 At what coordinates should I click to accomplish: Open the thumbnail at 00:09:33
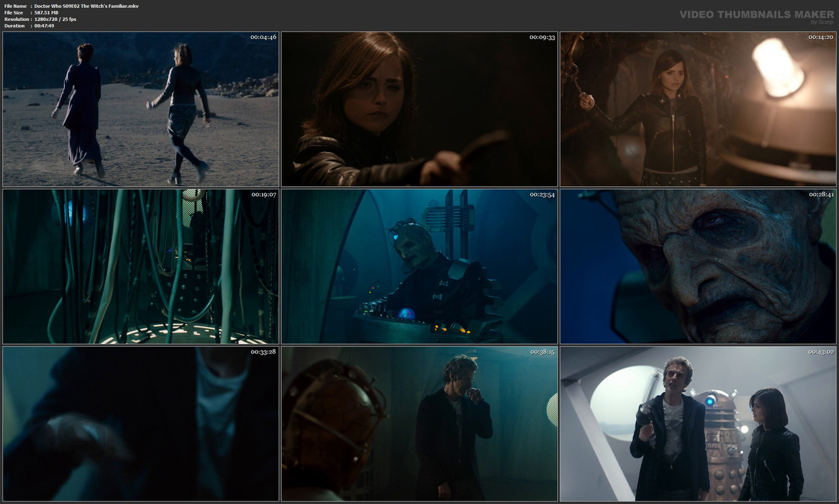[419, 109]
